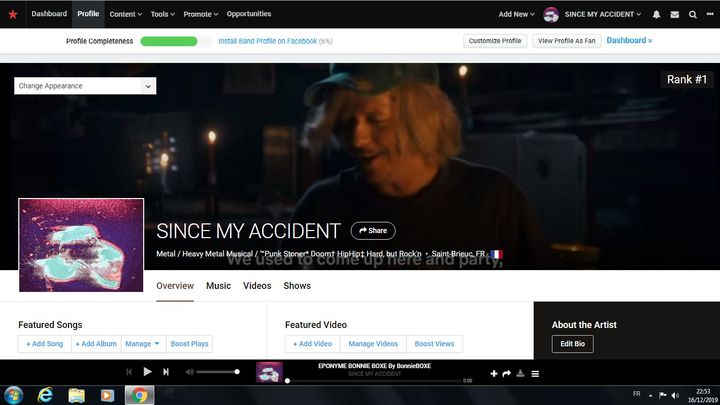The width and height of the screenshot is (720, 405).
Task: Switch to the Shows tab
Action: tap(297, 286)
